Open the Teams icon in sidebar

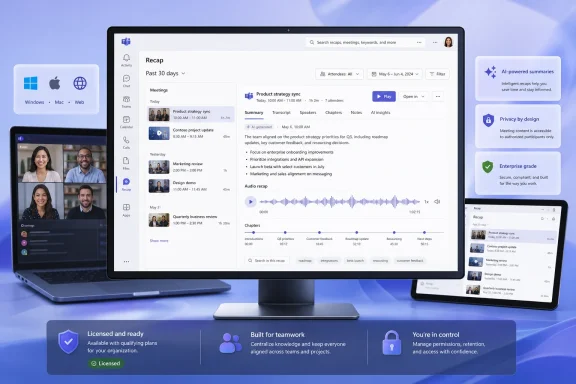click(x=126, y=101)
